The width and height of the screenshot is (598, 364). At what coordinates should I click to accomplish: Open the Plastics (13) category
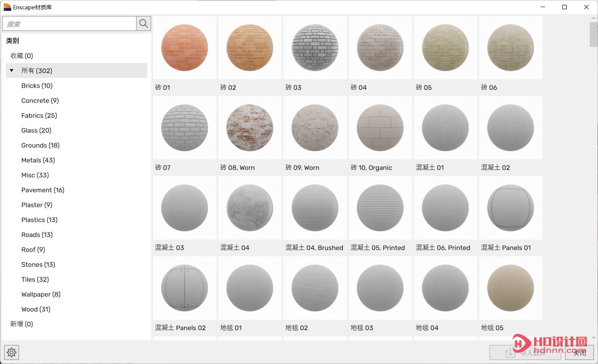(x=39, y=219)
